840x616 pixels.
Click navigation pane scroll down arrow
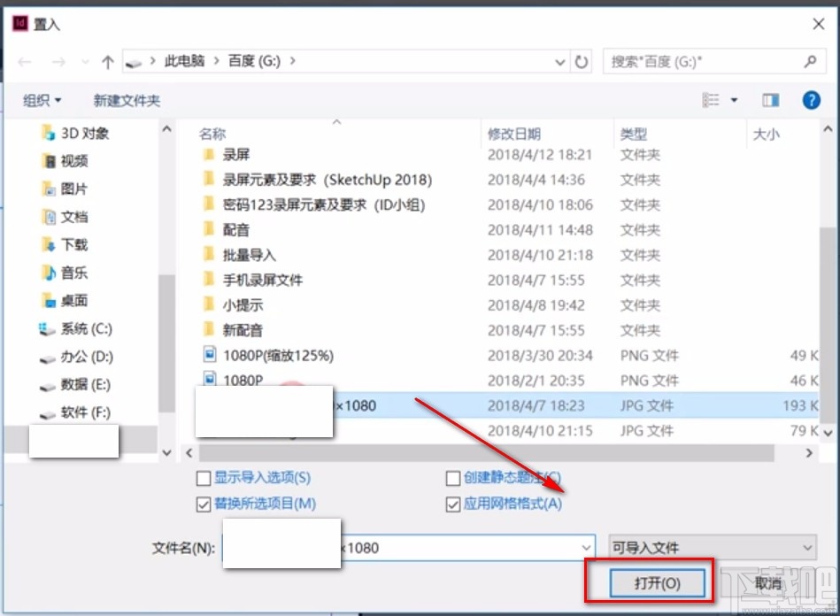tap(166, 453)
